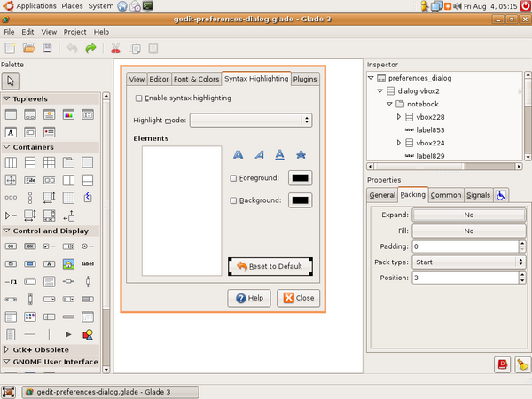The width and height of the screenshot is (532, 399).
Task: Select the Label widget in the Palette
Action: pos(88,263)
